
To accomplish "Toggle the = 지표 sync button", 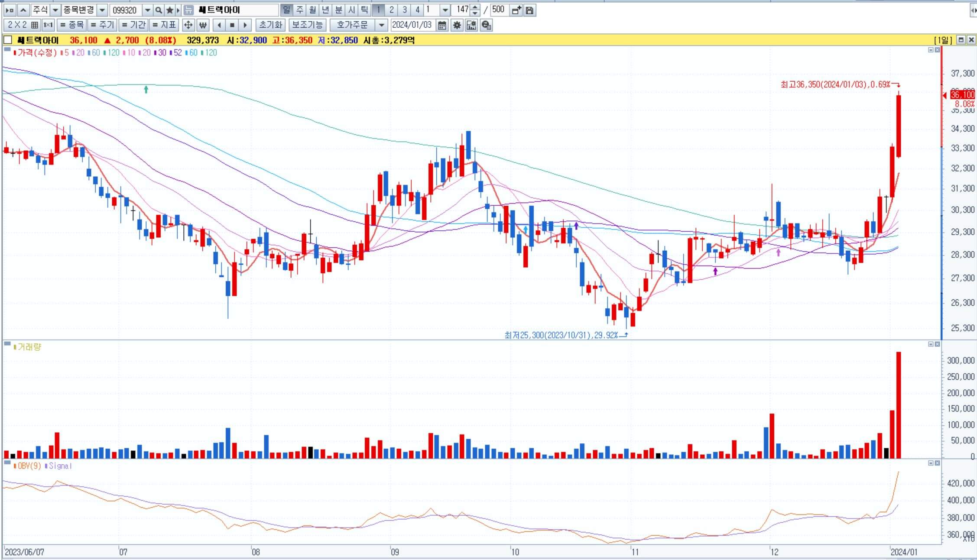I will [x=164, y=25].
